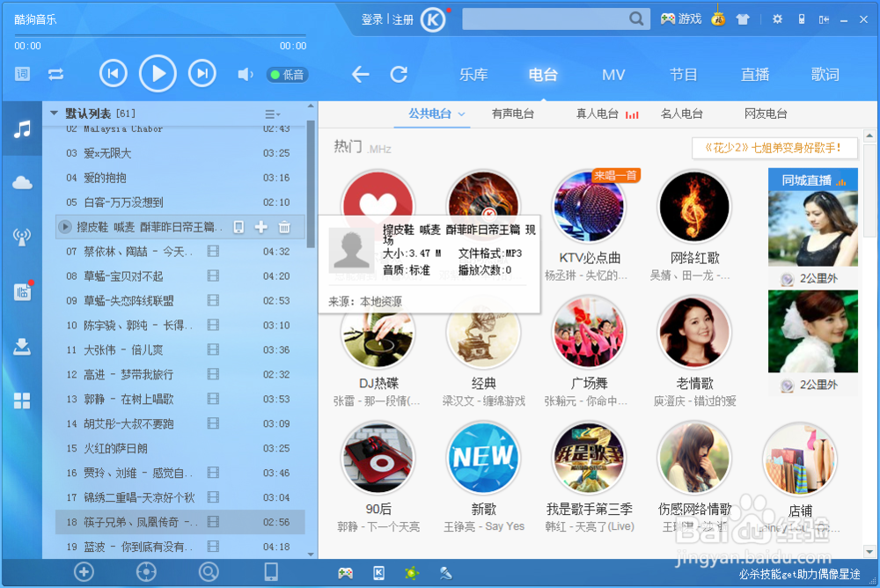Select the 名人电台 sub-tab
The image size is (880, 588).
tap(682, 114)
